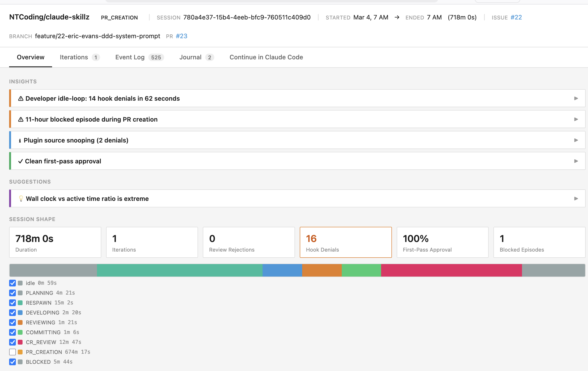
Task: Disable the RESPAWN legend checkbox
Action: tap(12, 303)
